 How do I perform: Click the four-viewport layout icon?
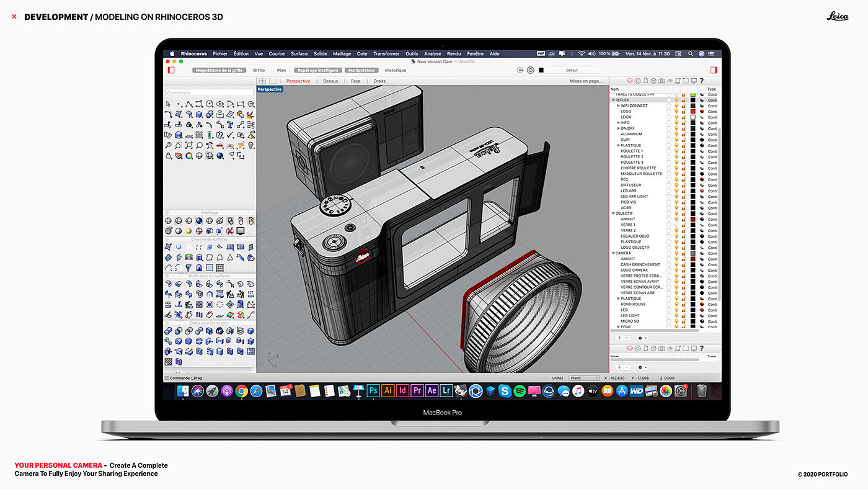pyautogui.click(x=262, y=81)
